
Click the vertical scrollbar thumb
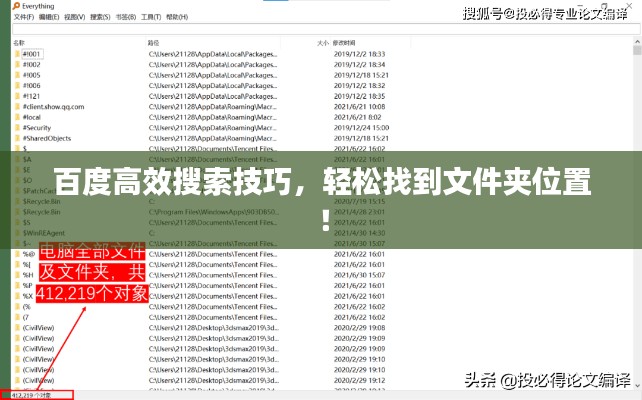pos(637,50)
